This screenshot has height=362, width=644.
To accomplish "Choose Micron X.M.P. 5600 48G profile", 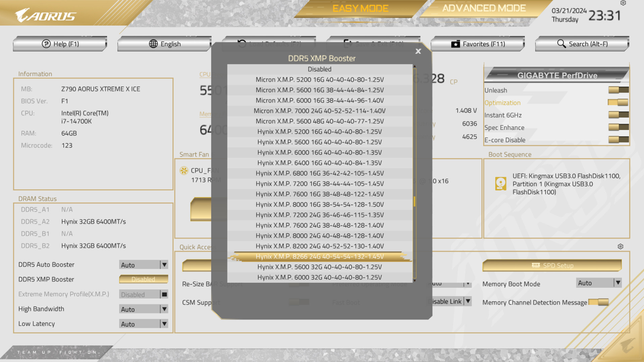I will [x=320, y=121].
